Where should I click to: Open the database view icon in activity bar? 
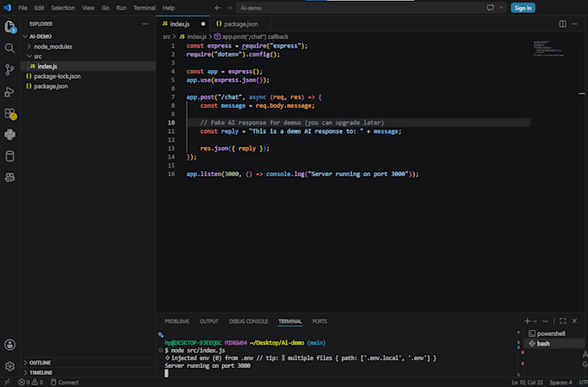point(10,156)
